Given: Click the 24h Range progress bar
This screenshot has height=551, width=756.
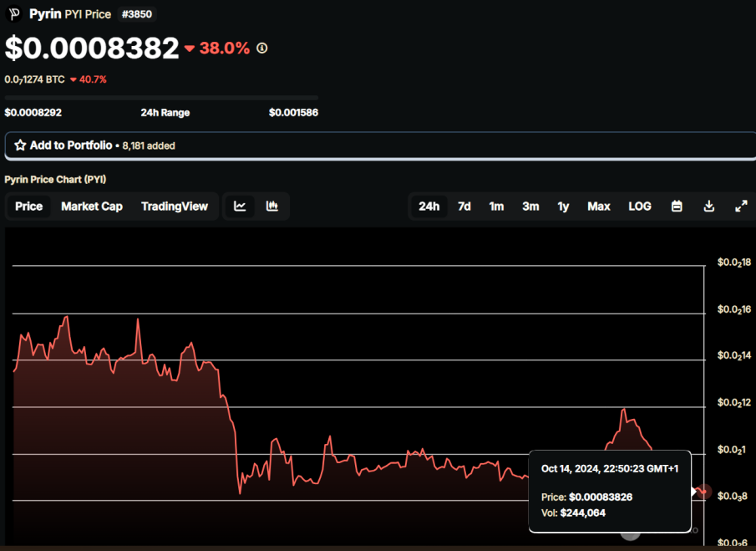Looking at the screenshot, I should pos(161,98).
